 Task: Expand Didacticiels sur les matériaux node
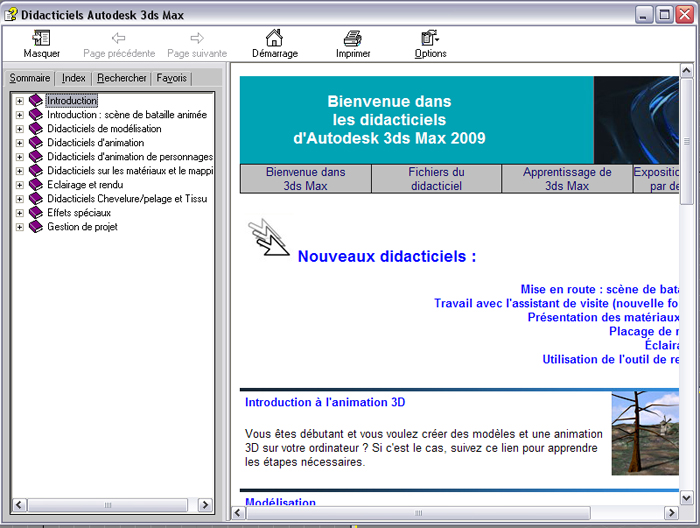(19, 171)
